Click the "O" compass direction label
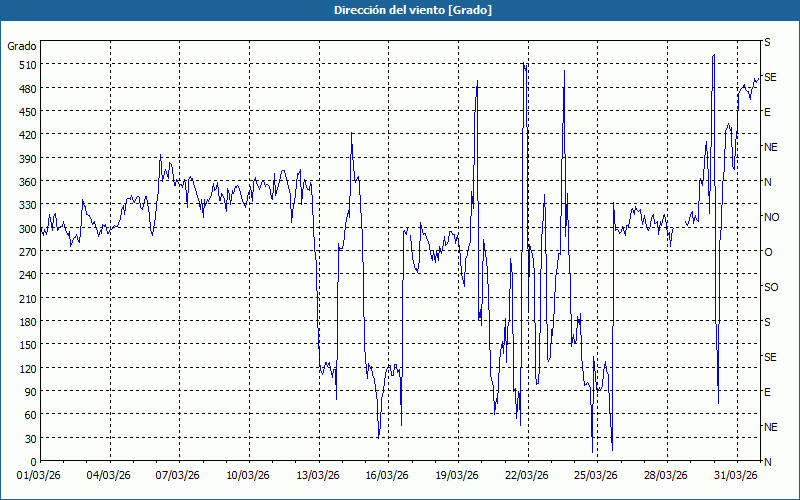Screen dimensions: 800x500 768,252
